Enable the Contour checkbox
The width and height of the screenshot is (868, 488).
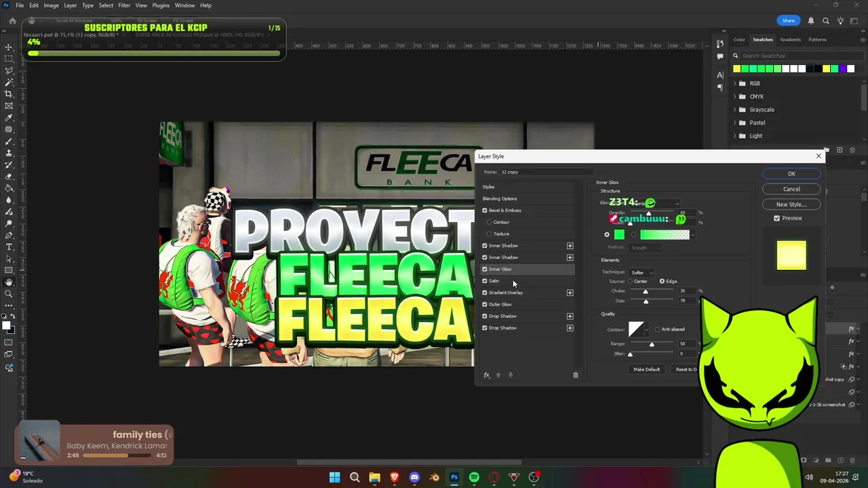[x=490, y=222]
